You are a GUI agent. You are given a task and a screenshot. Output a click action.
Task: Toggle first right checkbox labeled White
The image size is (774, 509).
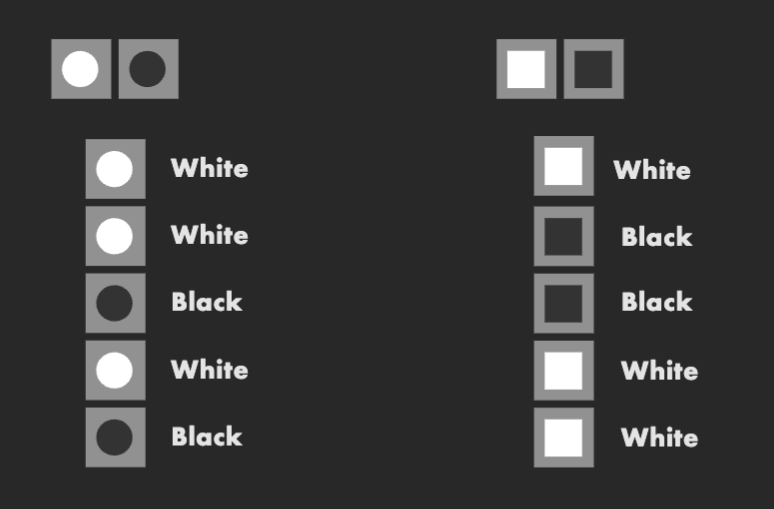[x=564, y=166]
